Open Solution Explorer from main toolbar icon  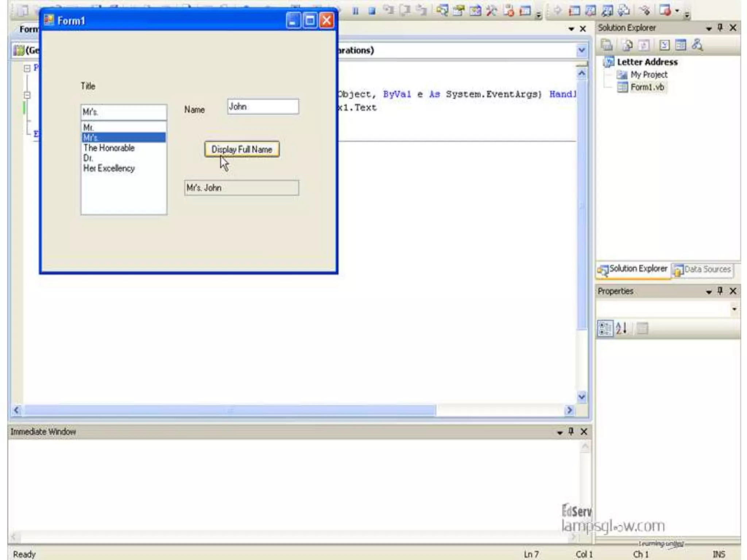[x=442, y=11]
